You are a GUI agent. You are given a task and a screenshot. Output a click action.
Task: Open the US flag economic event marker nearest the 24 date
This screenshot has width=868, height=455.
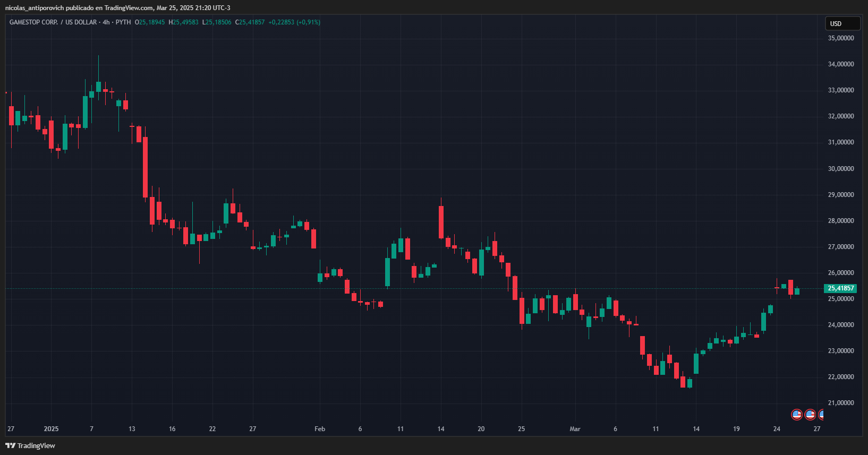pyautogui.click(x=796, y=415)
